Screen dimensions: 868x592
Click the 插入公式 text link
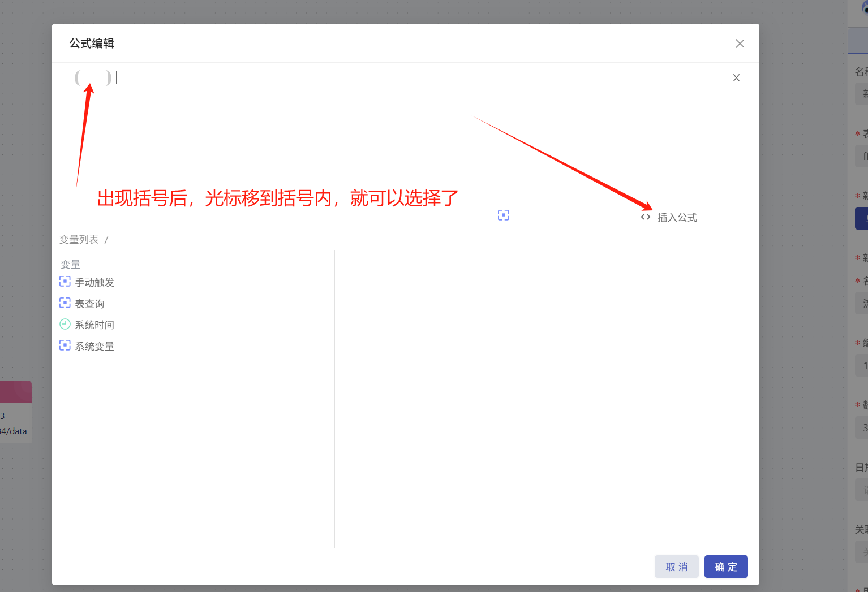click(677, 218)
